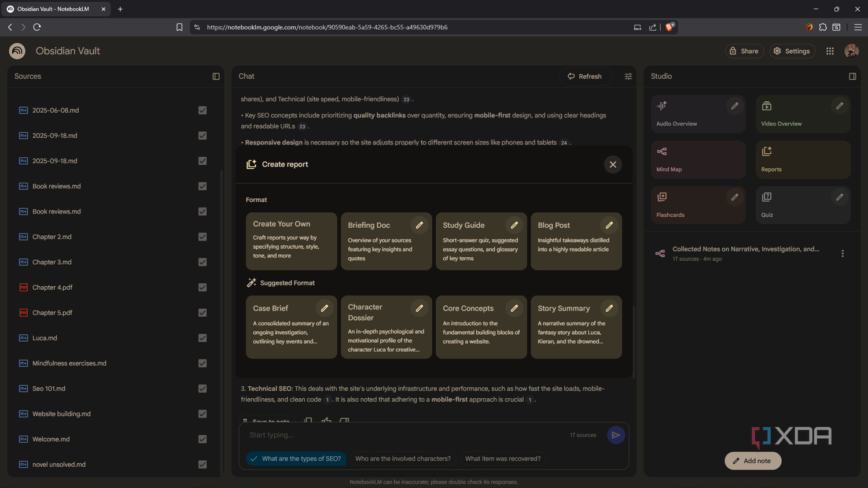Screen dimensions: 868x488
Task: Click the Add note button
Action: click(x=753, y=461)
